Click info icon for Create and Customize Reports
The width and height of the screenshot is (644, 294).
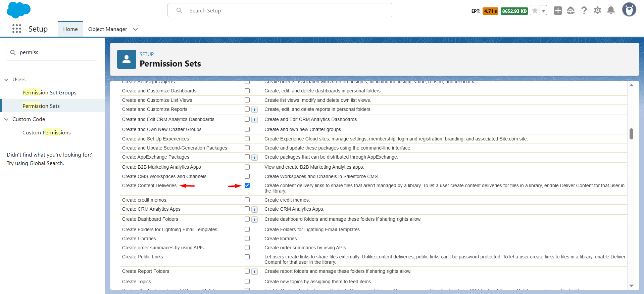[x=255, y=110]
